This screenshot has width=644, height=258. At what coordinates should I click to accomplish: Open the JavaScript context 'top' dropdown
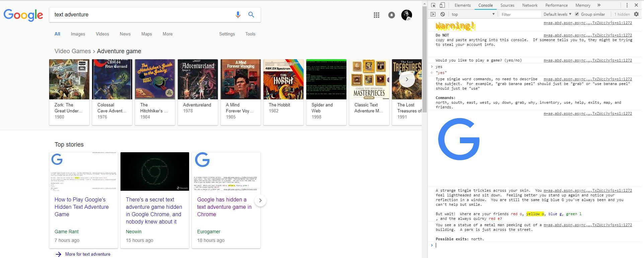tap(473, 14)
